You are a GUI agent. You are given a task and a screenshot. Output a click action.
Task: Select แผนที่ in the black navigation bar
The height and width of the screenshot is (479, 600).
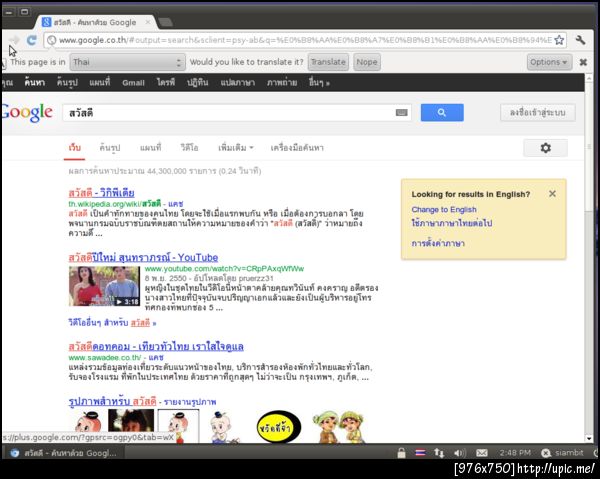[99, 82]
